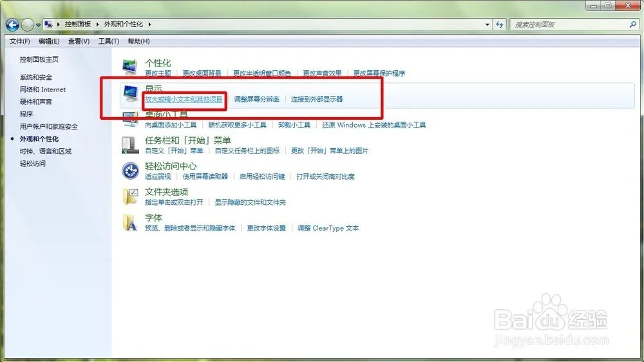The width and height of the screenshot is (644, 362).
Task: Click the 更改桌面背景 link
Action: pyautogui.click(x=202, y=73)
